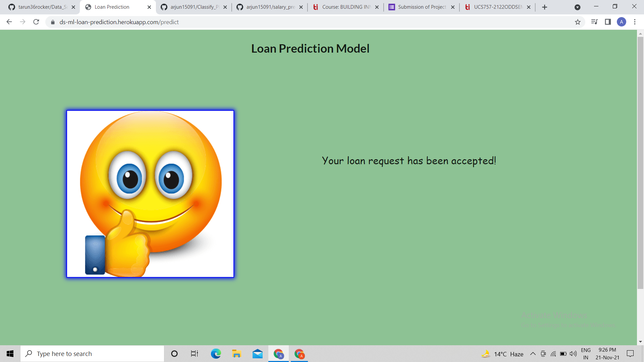Open a new browser tab

pos(544,7)
